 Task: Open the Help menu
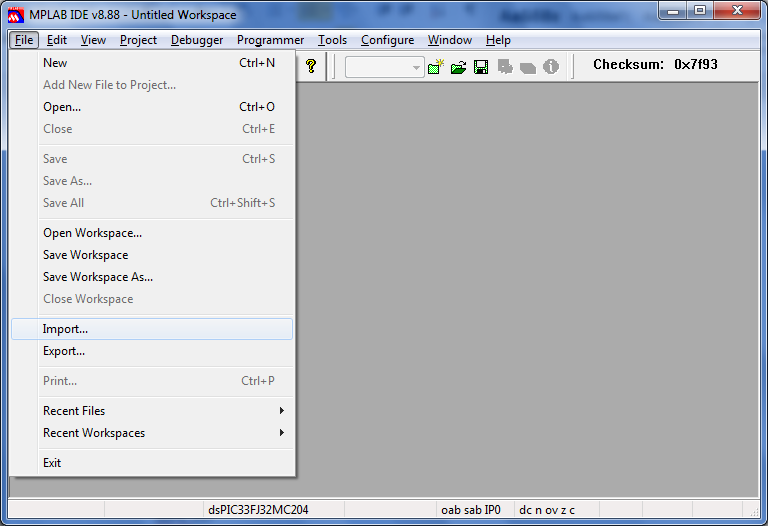click(x=498, y=40)
